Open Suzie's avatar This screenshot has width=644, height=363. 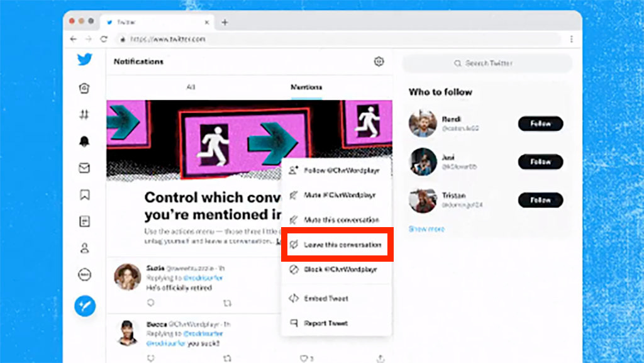(x=128, y=277)
